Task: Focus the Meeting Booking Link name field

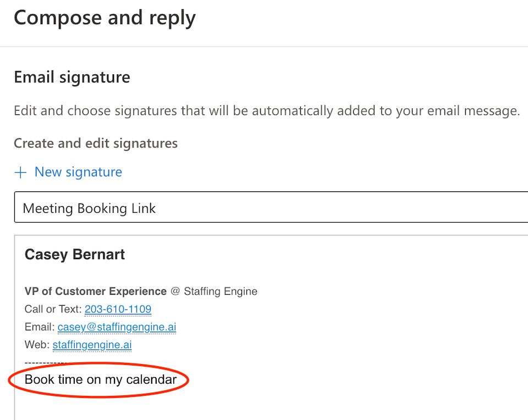Action: click(269, 208)
